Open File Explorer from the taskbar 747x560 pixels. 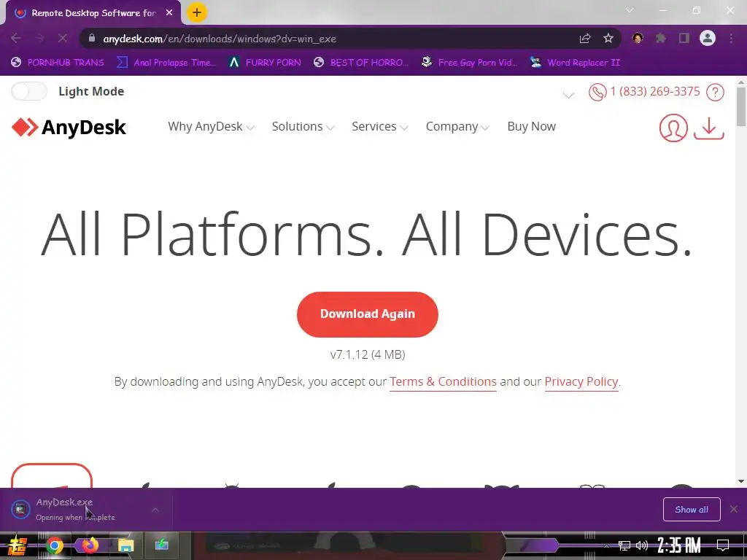point(125,545)
